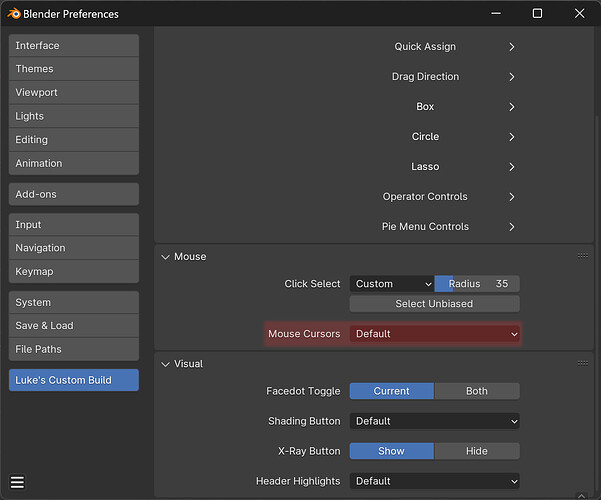This screenshot has width=601, height=500.
Task: Click the Visual panel drag grip icon
Action: 583,363
